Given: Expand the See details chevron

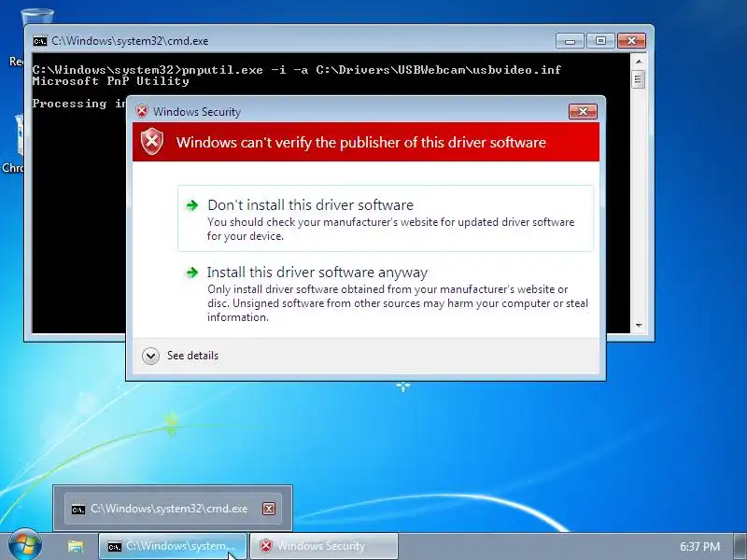Looking at the screenshot, I should pos(150,356).
